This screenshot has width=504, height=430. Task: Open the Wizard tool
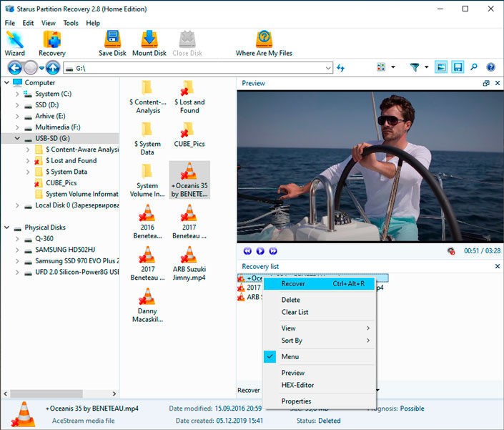point(14,44)
